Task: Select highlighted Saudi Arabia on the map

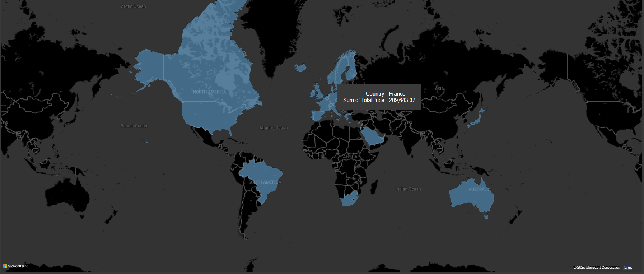Action: point(372,136)
